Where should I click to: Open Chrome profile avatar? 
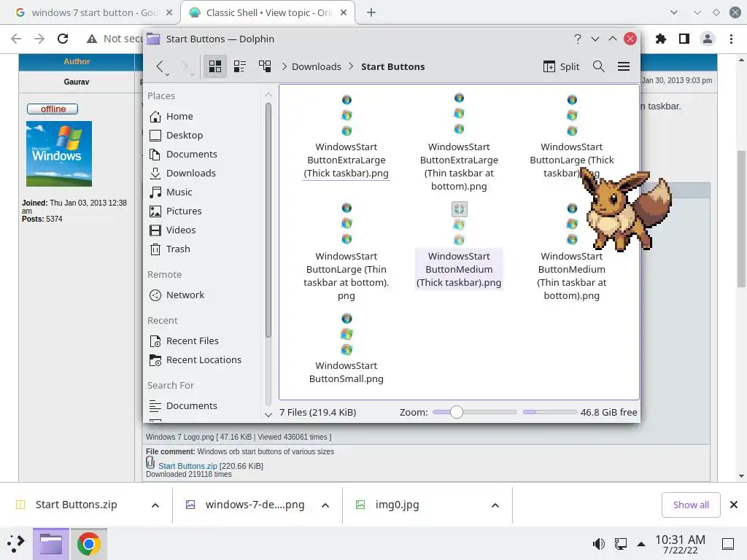pyautogui.click(x=708, y=39)
